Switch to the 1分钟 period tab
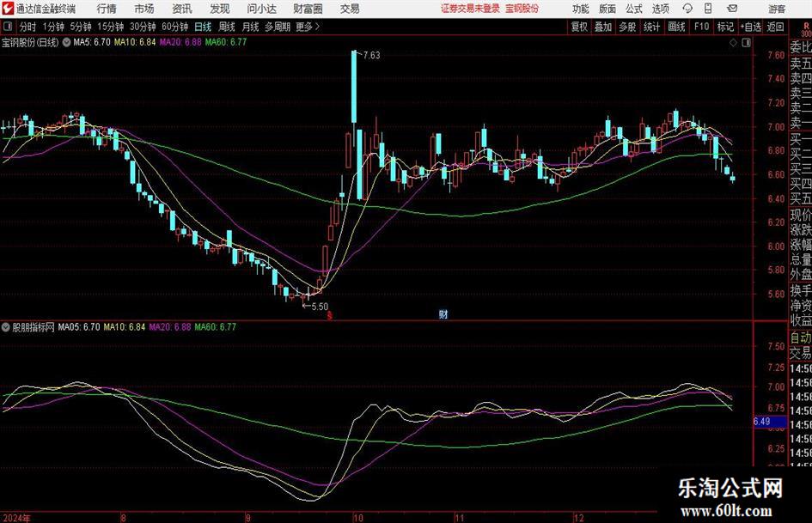The image size is (812, 523). coord(53,27)
